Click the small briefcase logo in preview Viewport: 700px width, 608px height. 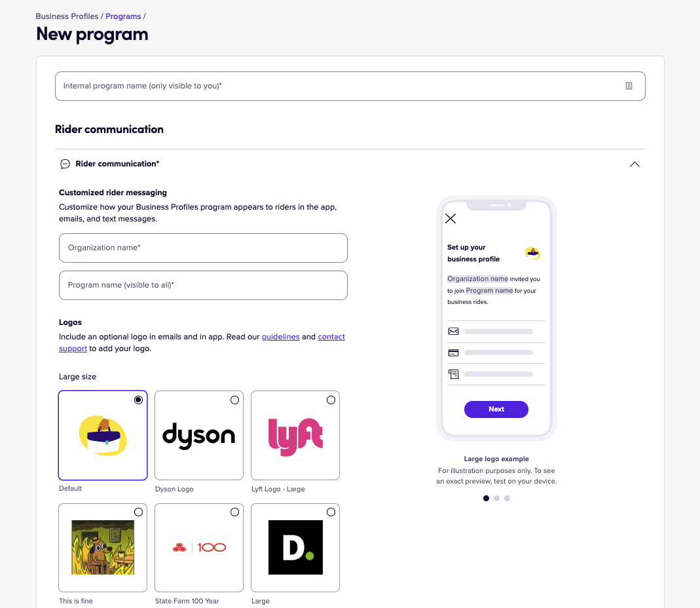tap(532, 254)
